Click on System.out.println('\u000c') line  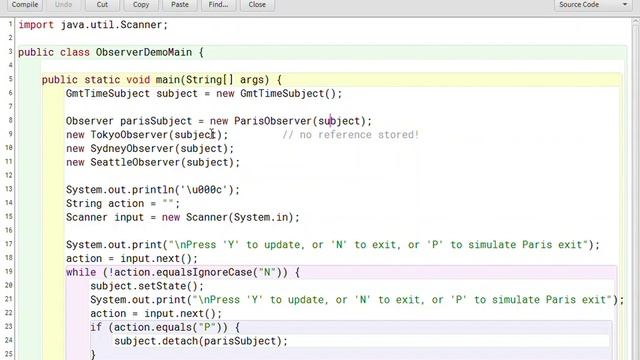click(153, 190)
